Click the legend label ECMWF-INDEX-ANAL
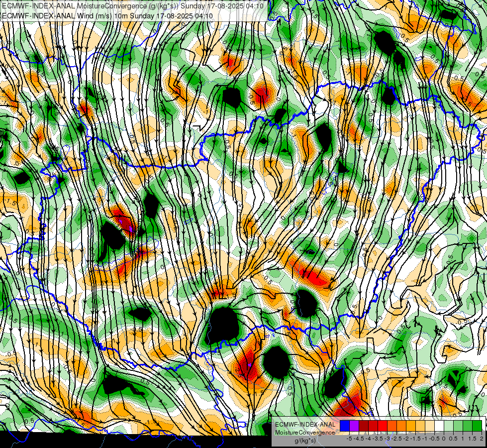Image resolution: width=487 pixels, height=448 pixels. [305, 425]
